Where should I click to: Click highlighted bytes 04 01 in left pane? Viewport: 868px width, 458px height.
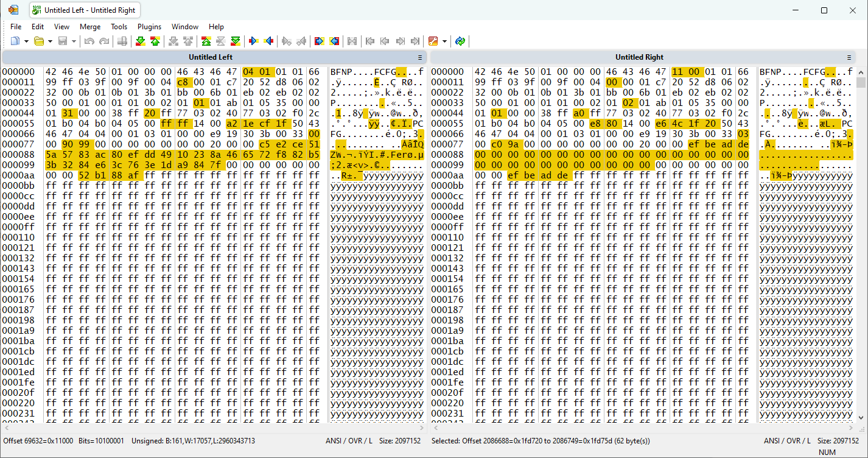pyautogui.click(x=259, y=72)
